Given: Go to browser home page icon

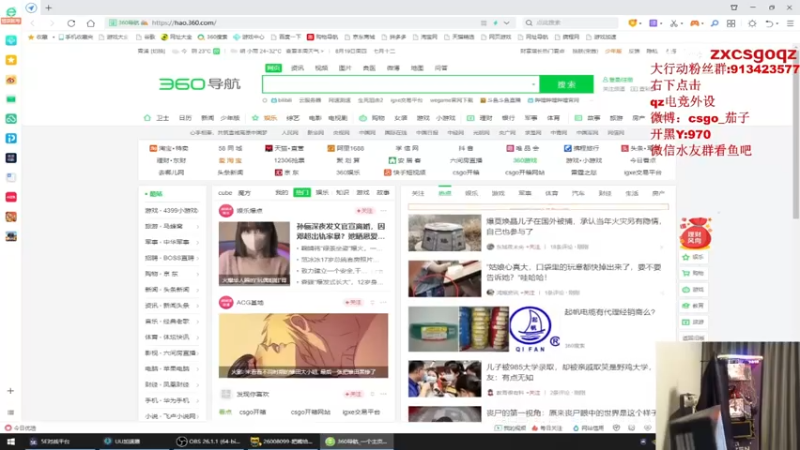Looking at the screenshot, I should click(90, 23).
